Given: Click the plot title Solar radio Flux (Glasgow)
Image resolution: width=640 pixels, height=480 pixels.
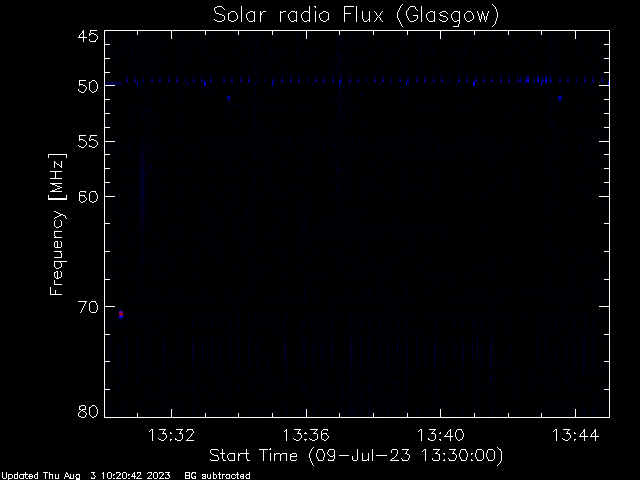Looking at the screenshot, I should (x=356, y=16).
